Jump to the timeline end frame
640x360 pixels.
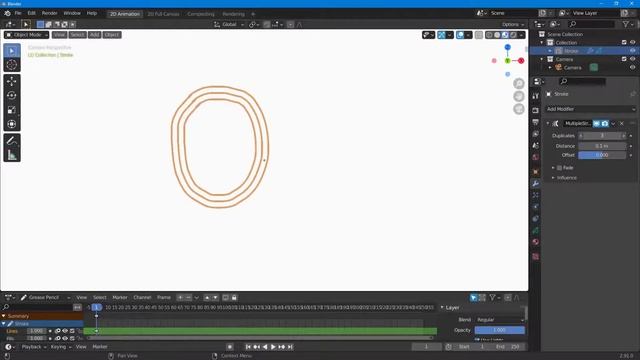(290, 347)
